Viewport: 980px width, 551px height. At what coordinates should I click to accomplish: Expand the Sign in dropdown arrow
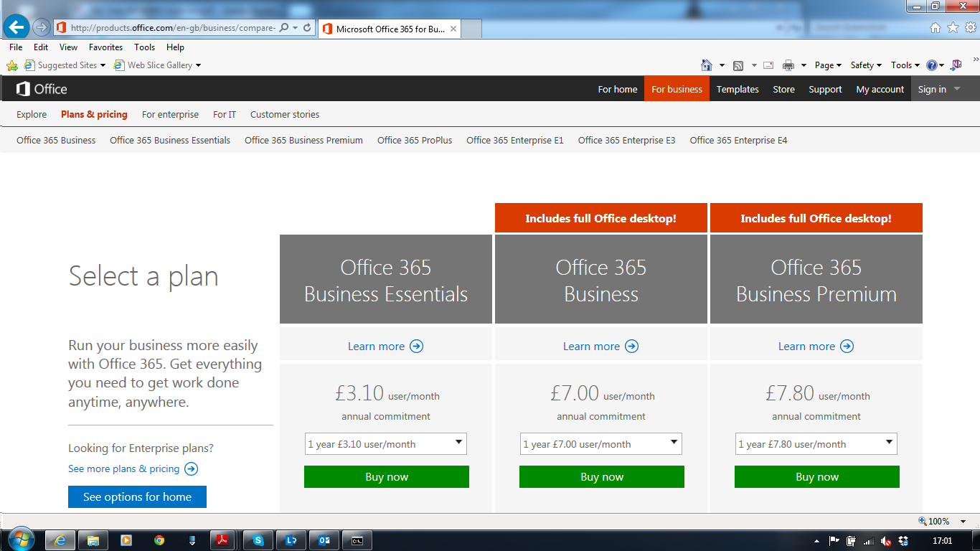click(957, 89)
